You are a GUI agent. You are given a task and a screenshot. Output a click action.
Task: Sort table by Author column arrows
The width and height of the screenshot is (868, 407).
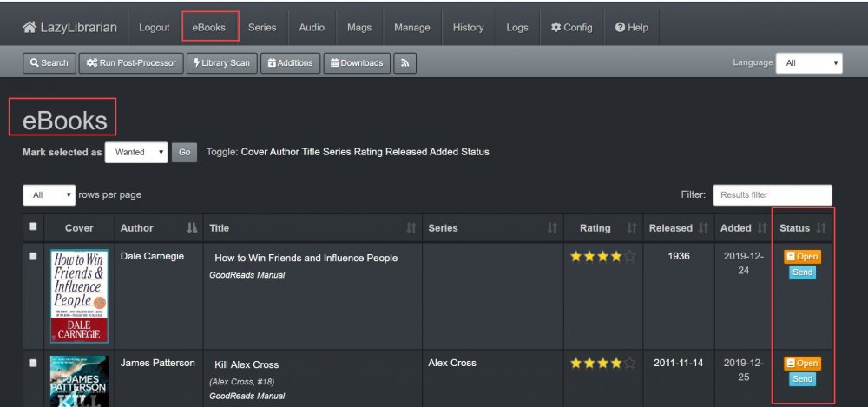click(192, 227)
